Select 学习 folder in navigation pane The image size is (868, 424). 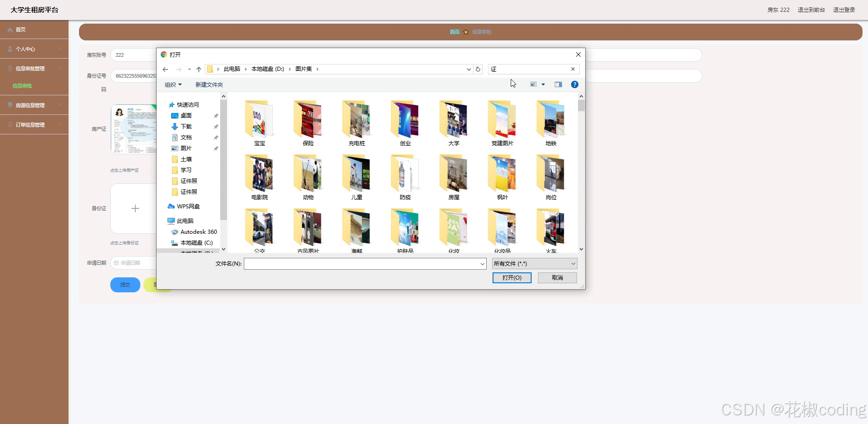coord(186,170)
